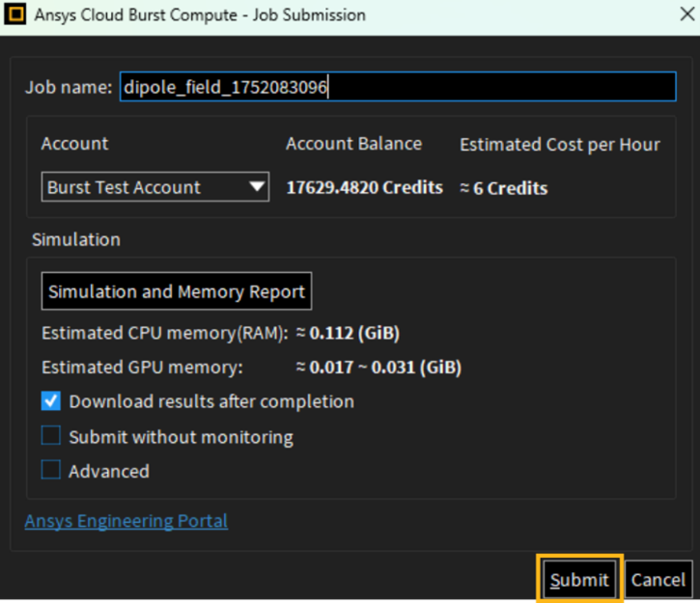Click the dialog title bar text

click(200, 15)
